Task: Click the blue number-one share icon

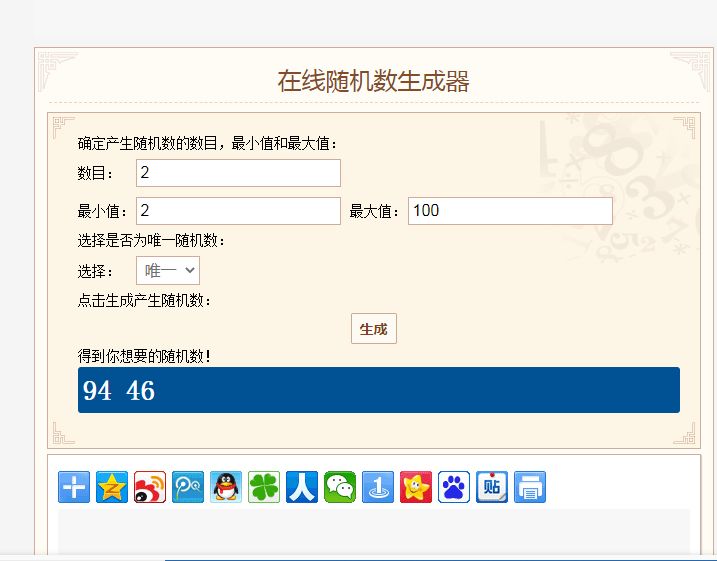Action: (378, 487)
